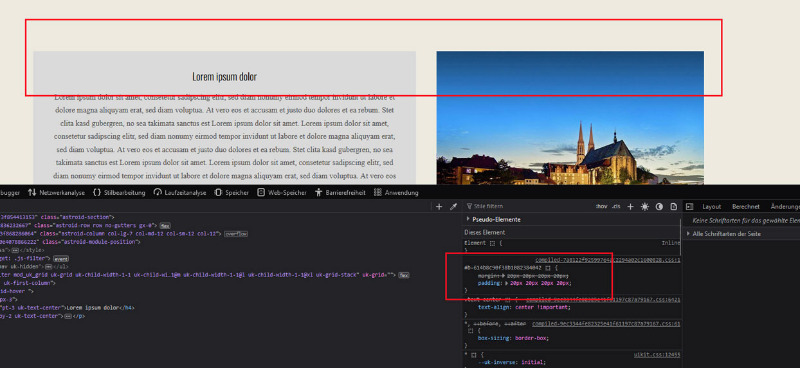Add a new CSS rule with plus icon
Viewport: 800px width, 368px height.
coord(631,207)
